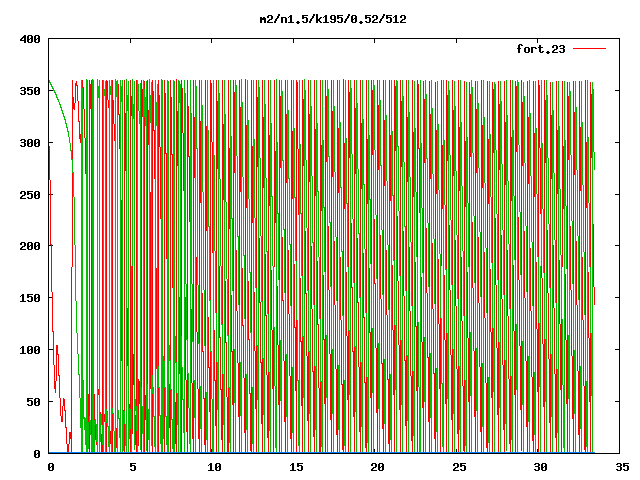Click the x-axis label 15
Viewport: 640px width, 480px height.
click(x=296, y=467)
